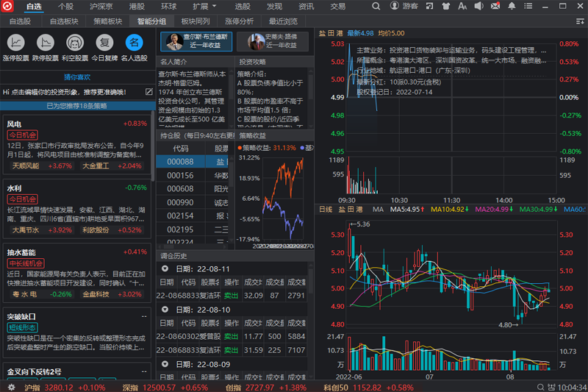
Task: Click the strategy list vertical scrollbar
Action: pos(153,146)
